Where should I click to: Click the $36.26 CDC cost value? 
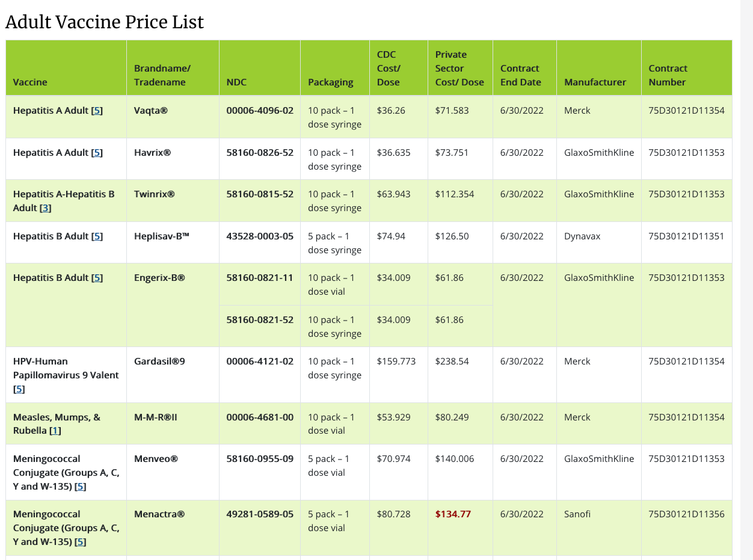click(391, 111)
